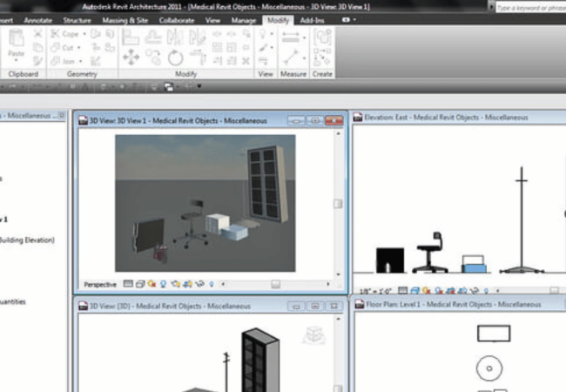Click the Perspective label in 3D View 1
This screenshot has width=566, height=392.
coord(100,284)
